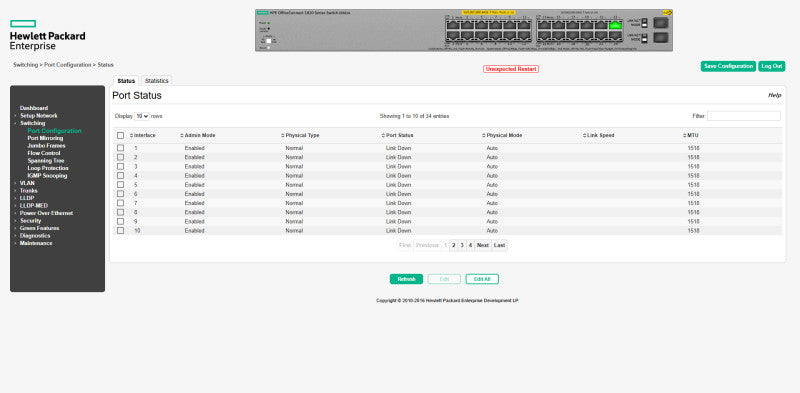Image resolution: width=800 pixels, height=393 pixels.
Task: Open Port Mirroring in the sidebar
Action: [x=45, y=138]
